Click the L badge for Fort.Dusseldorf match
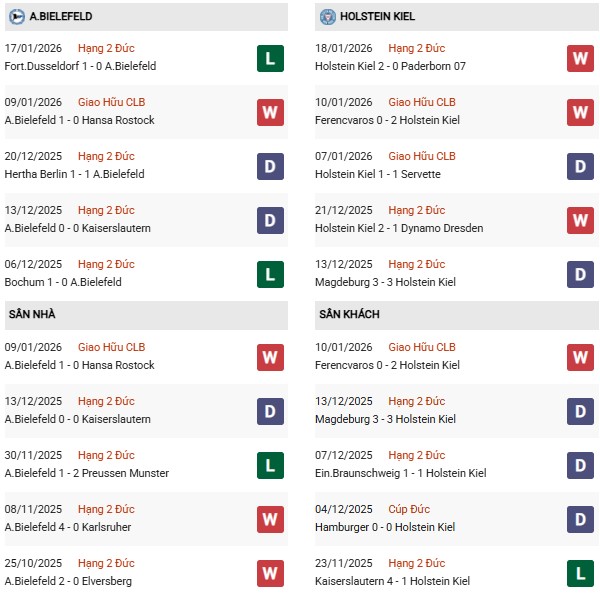This screenshot has height=595, width=600. pos(269,58)
